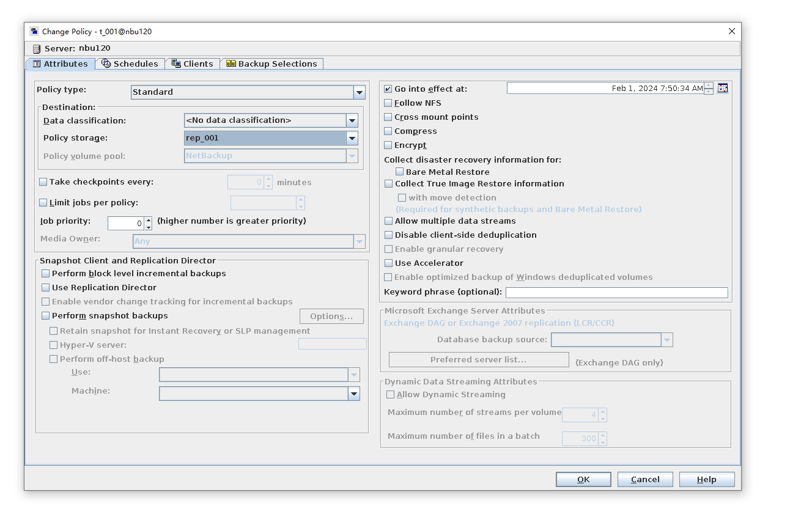The height and width of the screenshot is (517, 812).
Task: Open the Backup Selections tab
Action: click(271, 64)
